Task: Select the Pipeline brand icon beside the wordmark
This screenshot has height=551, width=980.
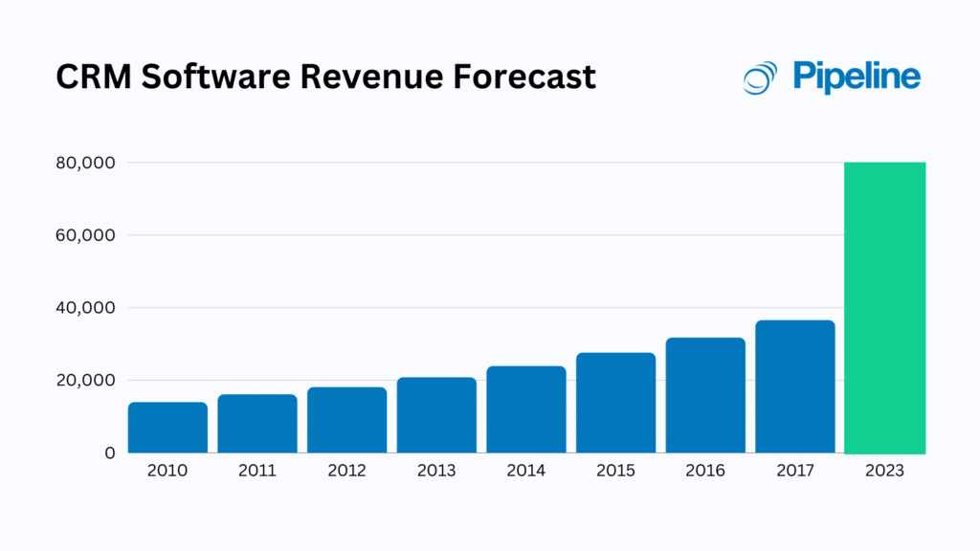Action: click(757, 77)
